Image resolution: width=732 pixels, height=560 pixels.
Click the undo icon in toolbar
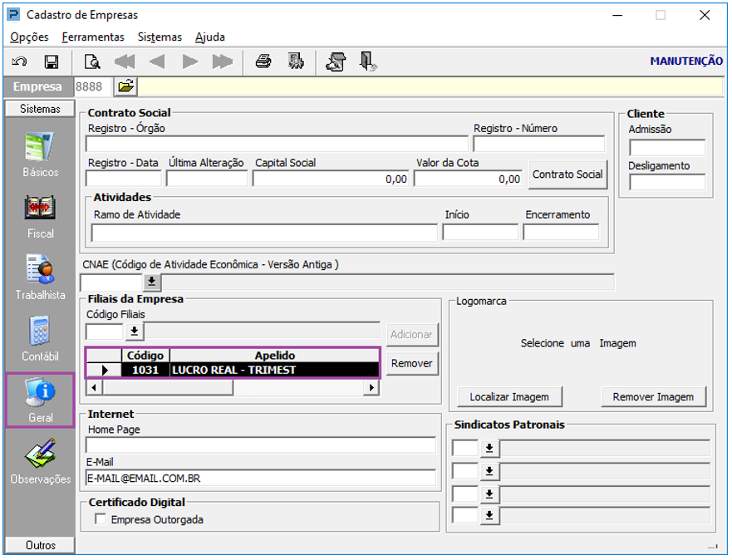pyautogui.click(x=19, y=61)
